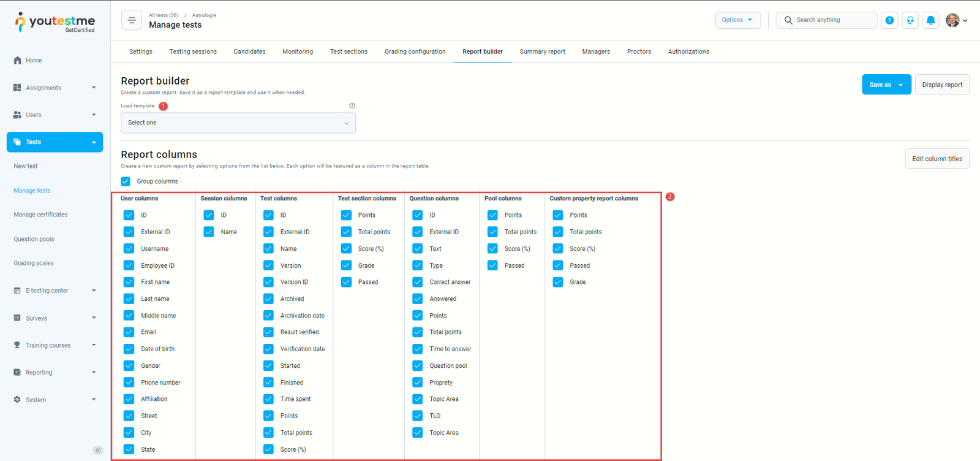Switch to the Summary report tab
The width and height of the screenshot is (980, 461).
542,51
